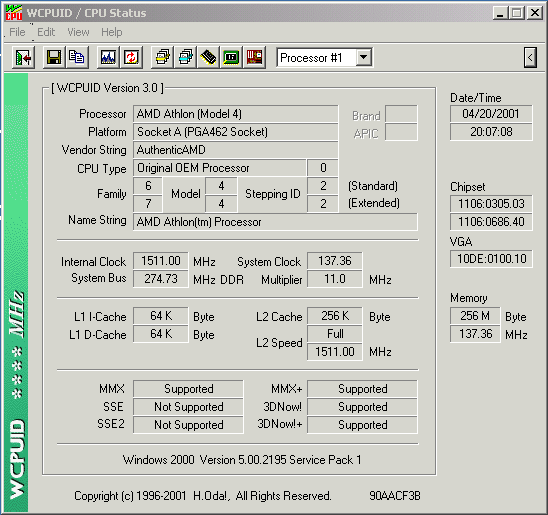
Task: Click the cyan-banded stacked pages icon
Action: (186, 57)
